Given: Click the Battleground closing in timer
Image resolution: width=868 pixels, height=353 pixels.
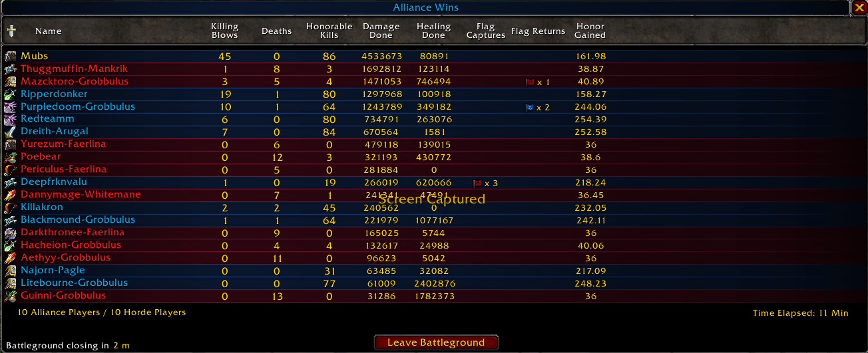Looking at the screenshot, I should (x=68, y=346).
